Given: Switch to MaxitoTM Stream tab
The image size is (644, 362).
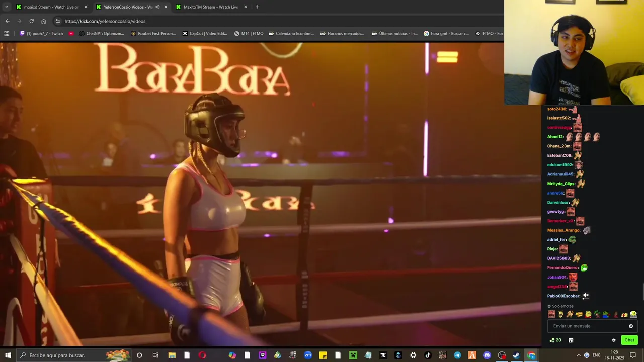Looking at the screenshot, I should [211, 7].
